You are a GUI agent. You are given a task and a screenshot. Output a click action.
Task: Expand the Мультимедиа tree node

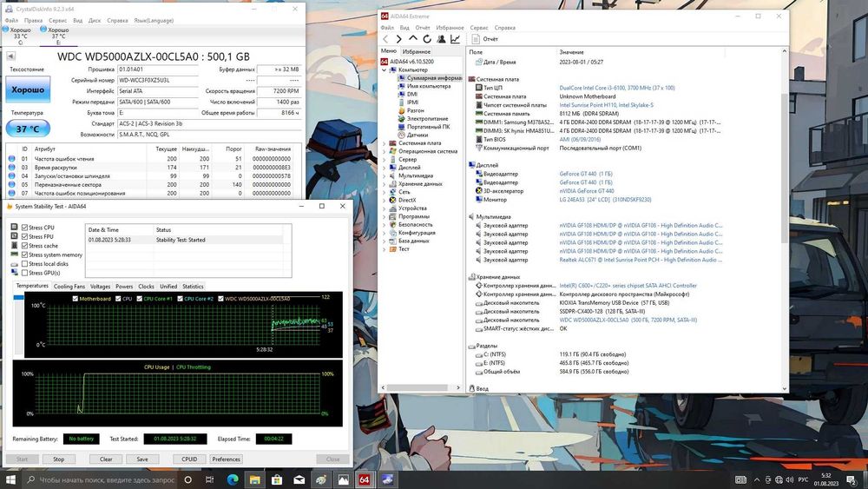[x=385, y=175]
